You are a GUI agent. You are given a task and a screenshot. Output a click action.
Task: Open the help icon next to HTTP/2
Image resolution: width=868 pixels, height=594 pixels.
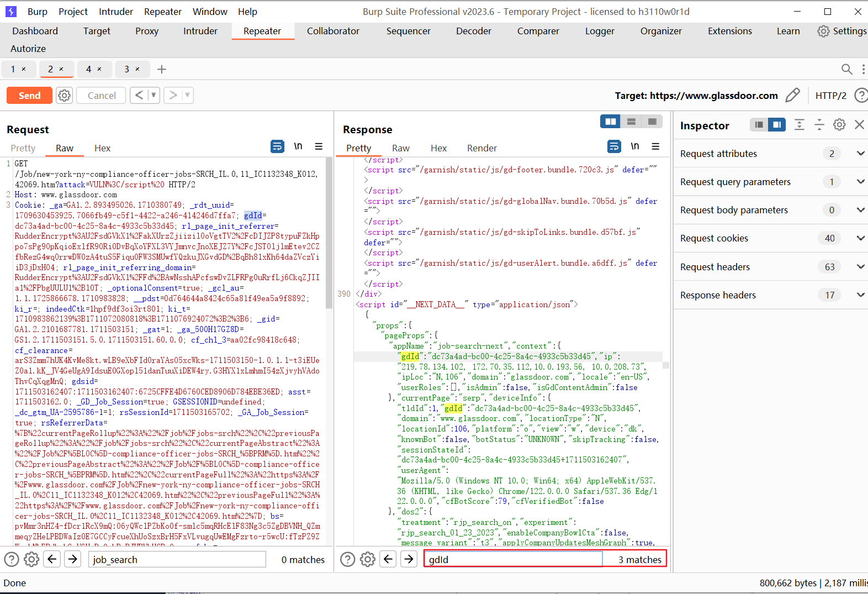tap(861, 96)
